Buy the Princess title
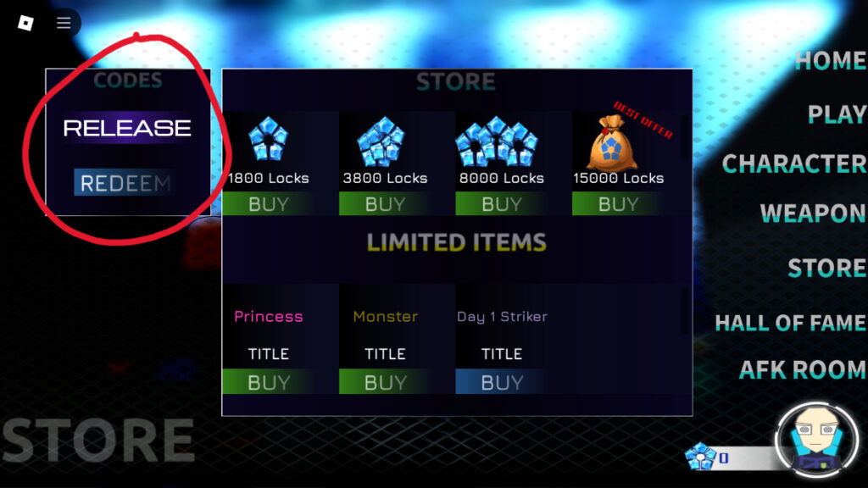The height and width of the screenshot is (488, 868). coord(269,382)
